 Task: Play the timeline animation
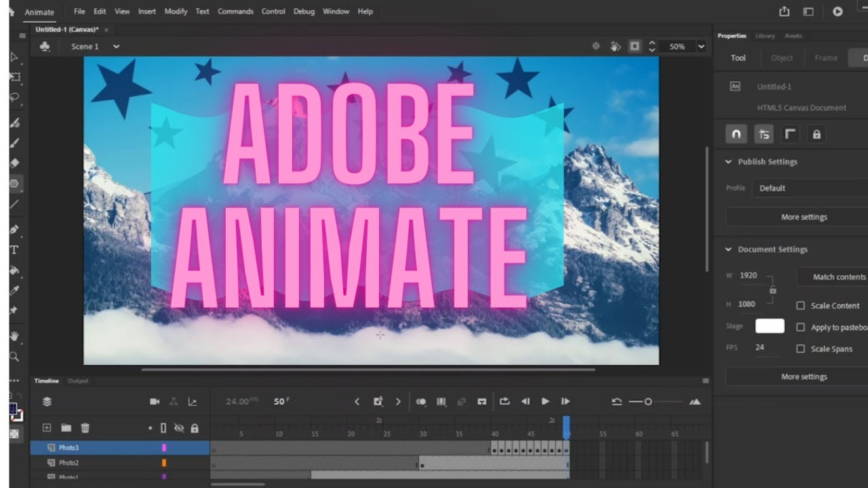tap(545, 402)
